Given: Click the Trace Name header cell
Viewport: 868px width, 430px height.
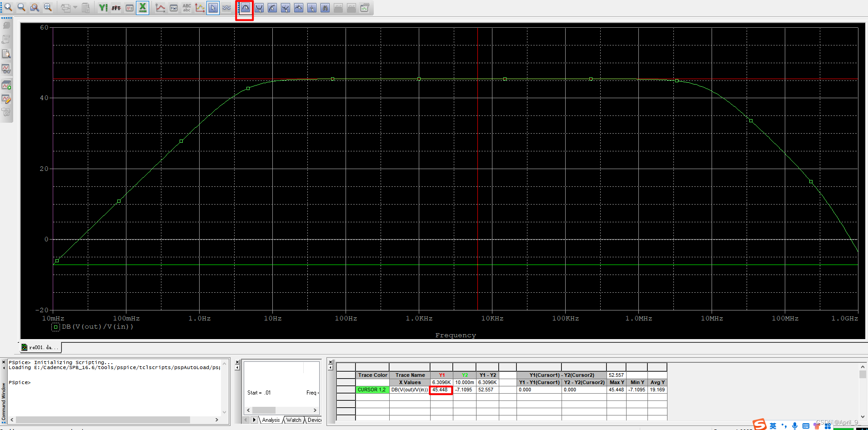Looking at the screenshot, I should click(410, 375).
